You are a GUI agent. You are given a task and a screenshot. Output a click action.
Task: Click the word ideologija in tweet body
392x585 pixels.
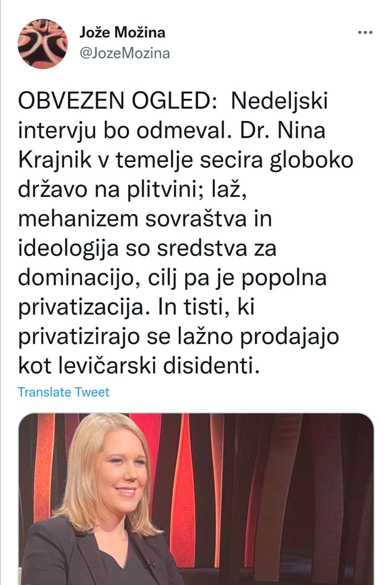[x=69, y=249]
